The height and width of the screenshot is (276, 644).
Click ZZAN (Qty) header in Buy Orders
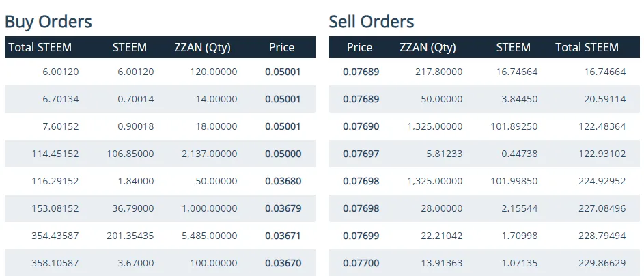pyautogui.click(x=202, y=47)
